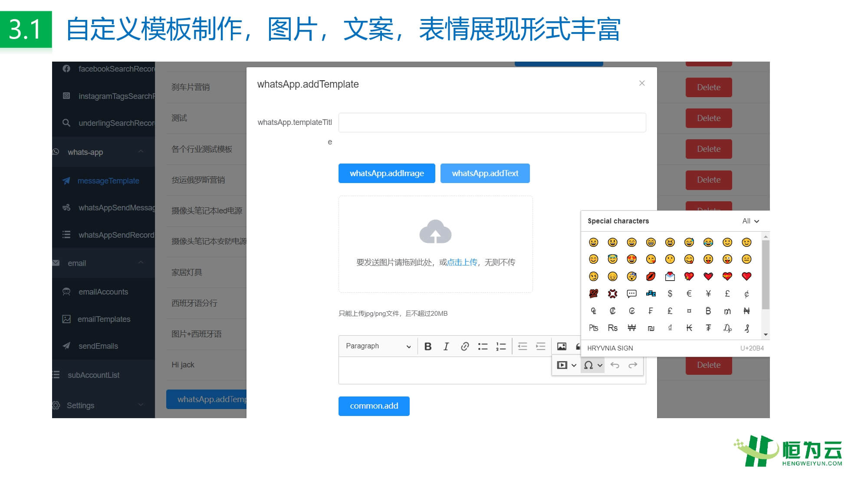Click the Special characters scrollbar thumb
This screenshot has height=488, width=868.
(x=766, y=275)
